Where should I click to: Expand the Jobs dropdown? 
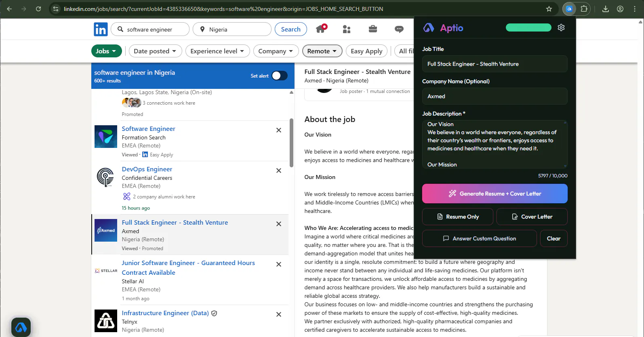point(107,51)
